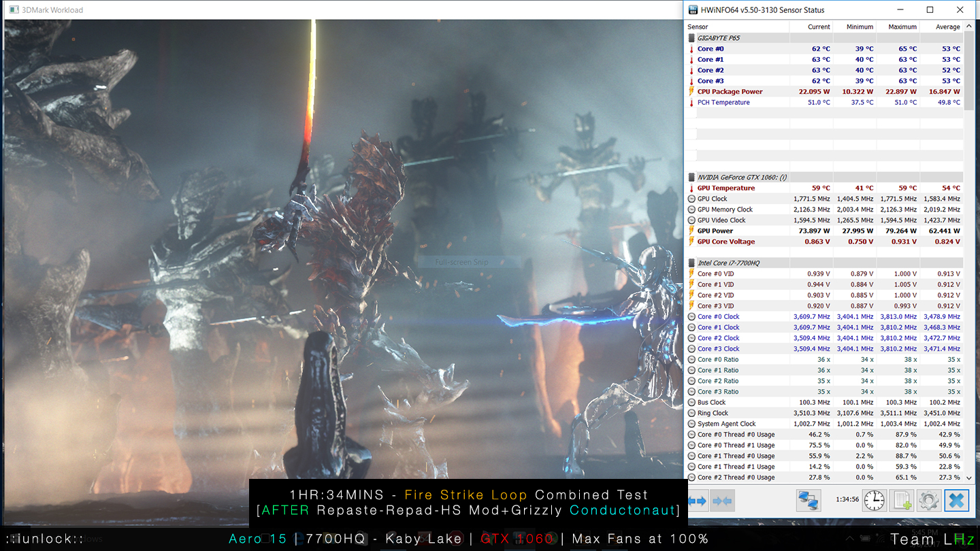Select the Core #1 Thread #1 Usage row
The width and height of the screenshot is (980, 551).
pyautogui.click(x=824, y=467)
